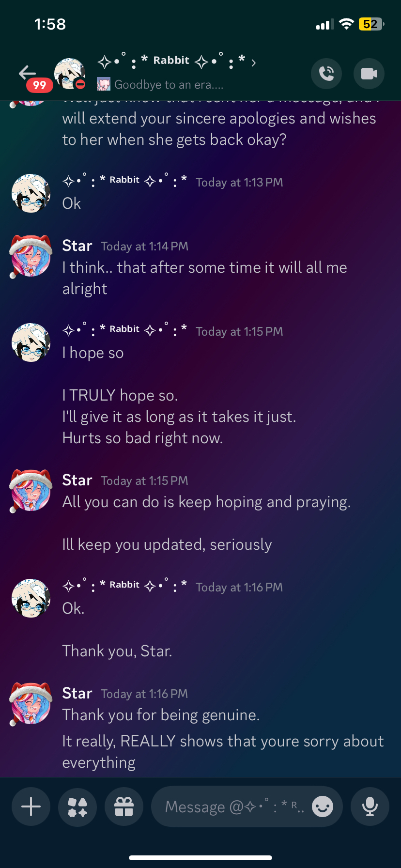Image resolution: width=401 pixels, height=868 pixels.
Task: Start a video call with Rabbit
Action: click(x=369, y=74)
